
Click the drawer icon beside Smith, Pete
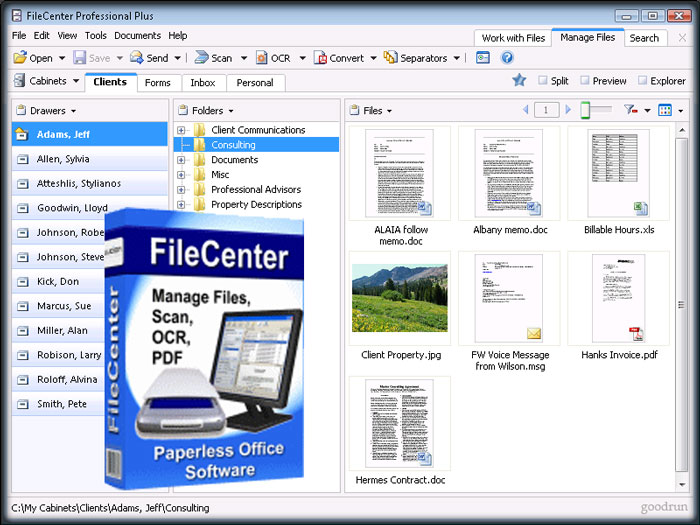(x=22, y=404)
